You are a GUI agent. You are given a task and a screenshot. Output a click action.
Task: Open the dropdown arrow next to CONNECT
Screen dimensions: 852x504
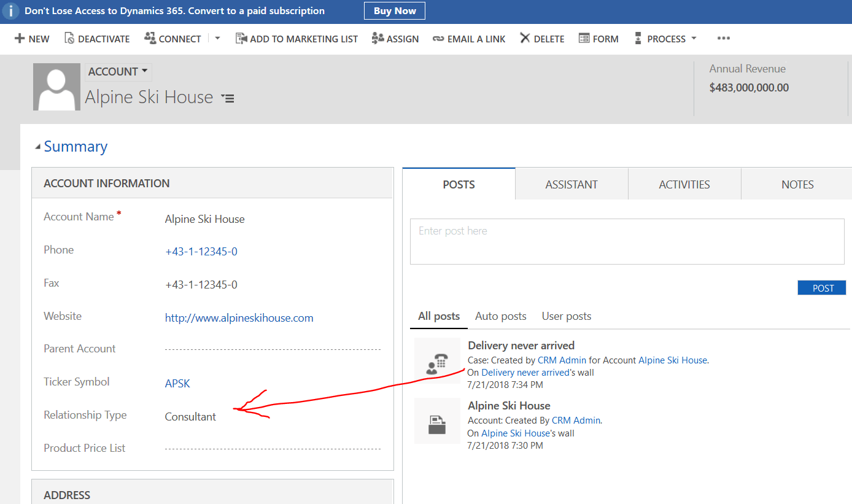217,38
